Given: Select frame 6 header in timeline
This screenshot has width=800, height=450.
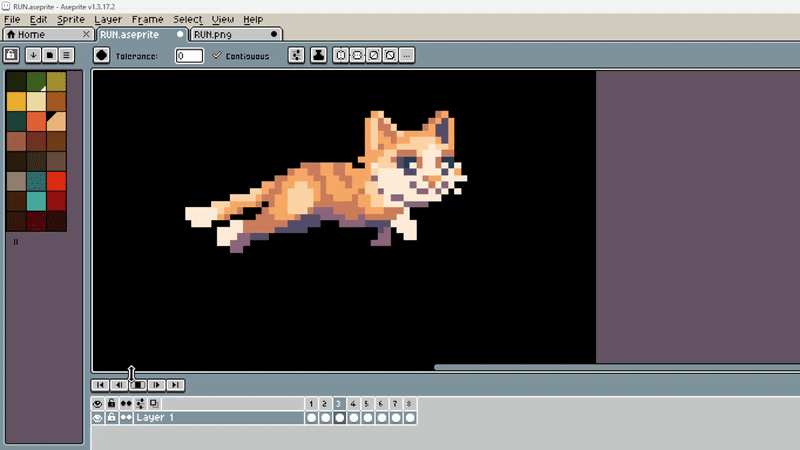Looking at the screenshot, I should click(x=381, y=404).
